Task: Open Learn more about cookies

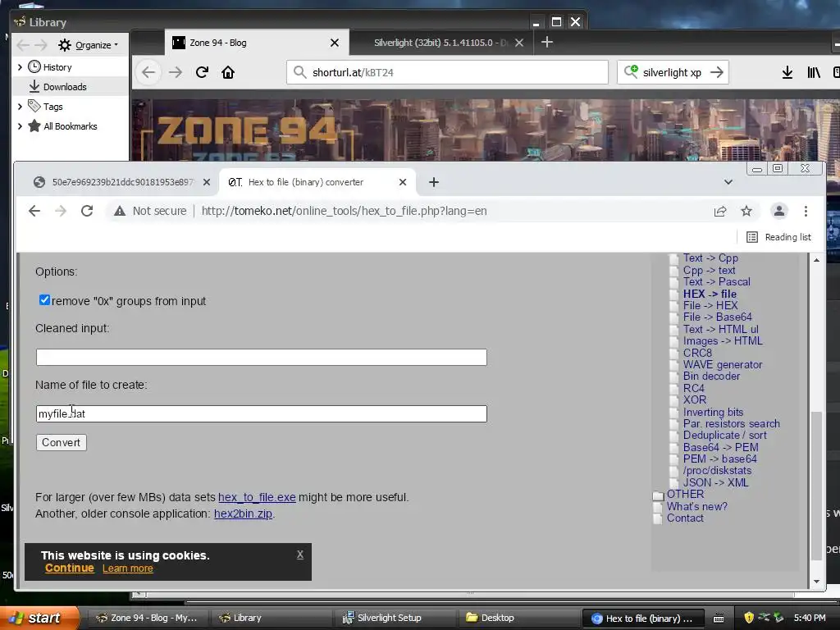Action: pyautogui.click(x=127, y=568)
